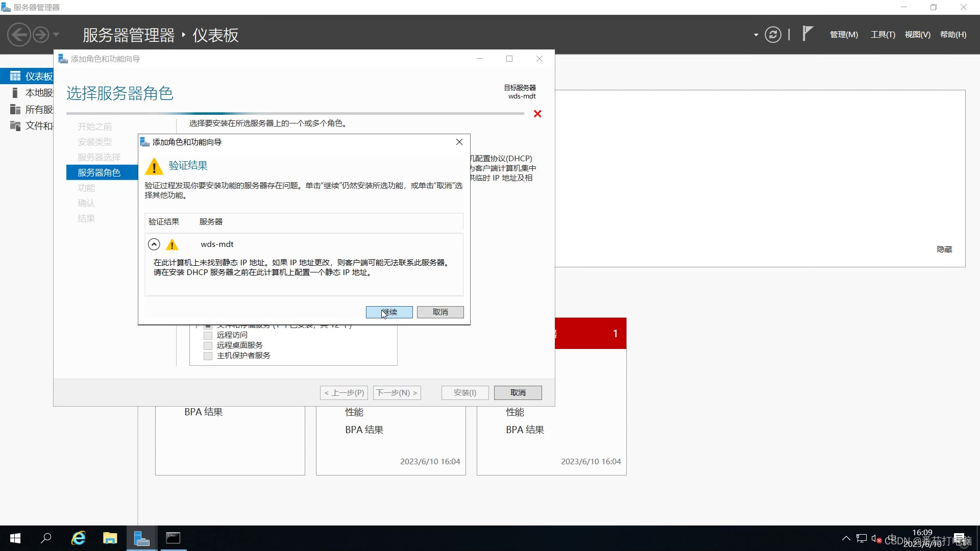Select 所有服务器 in the left navigation
Screen dimensions: 980x551
pyautogui.click(x=27, y=109)
